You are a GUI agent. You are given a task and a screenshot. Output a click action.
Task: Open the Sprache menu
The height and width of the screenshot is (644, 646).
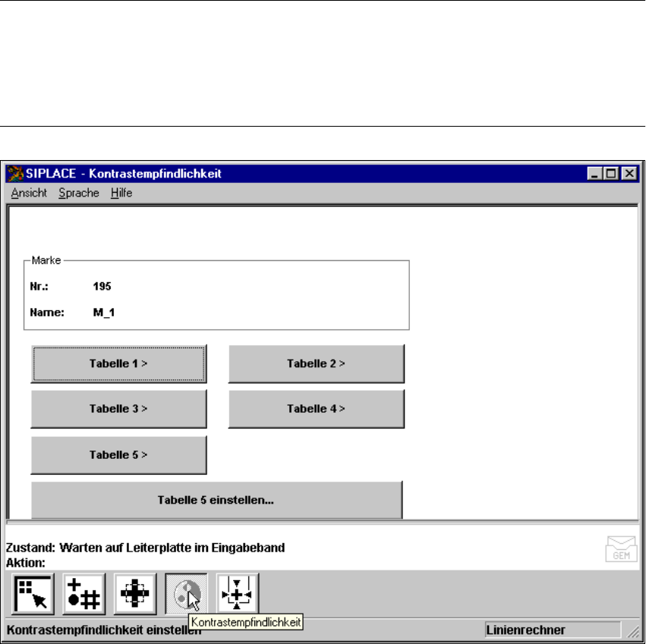(x=79, y=193)
